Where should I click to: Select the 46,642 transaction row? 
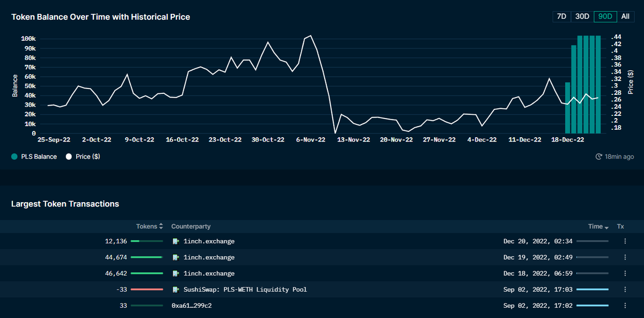click(322, 273)
